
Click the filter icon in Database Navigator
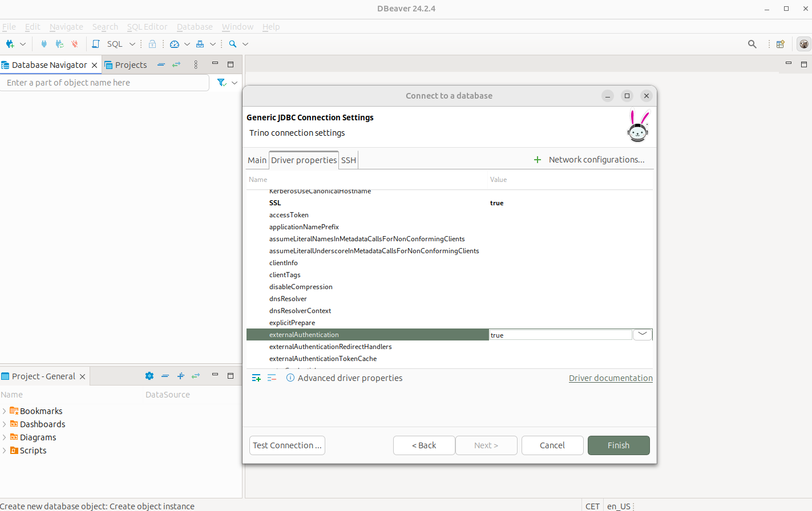point(222,83)
